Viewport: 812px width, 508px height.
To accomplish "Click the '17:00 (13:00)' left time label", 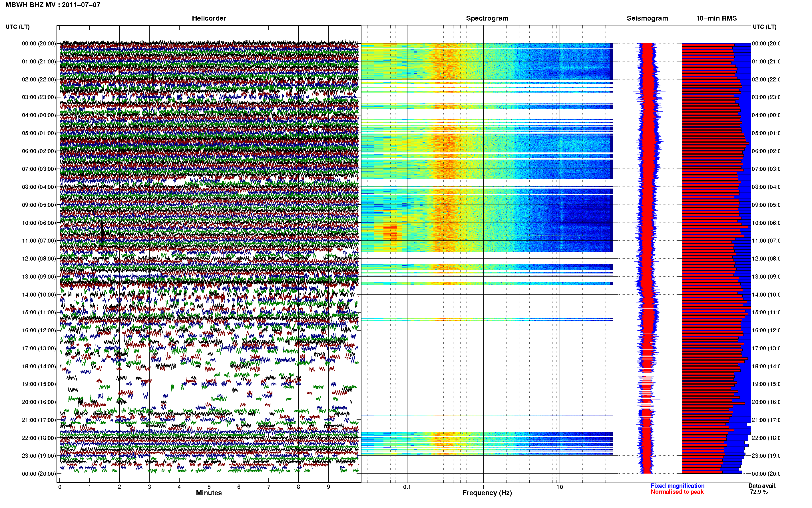I will pyautogui.click(x=39, y=348).
